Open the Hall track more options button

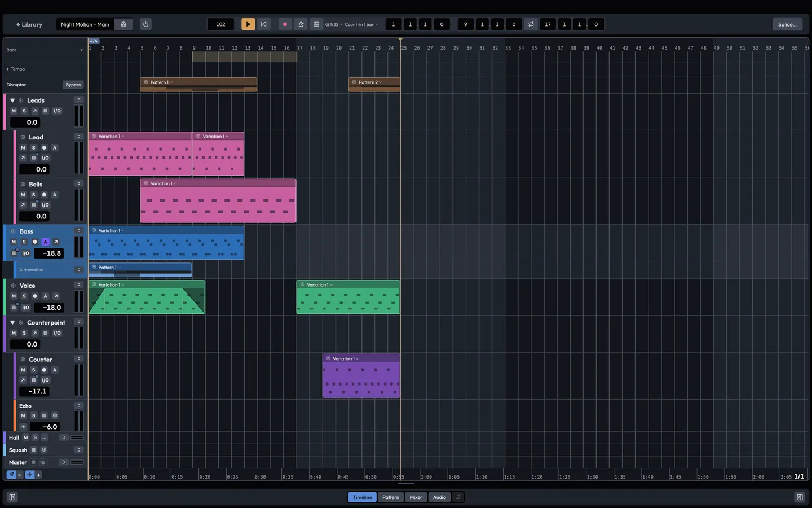click(44, 437)
